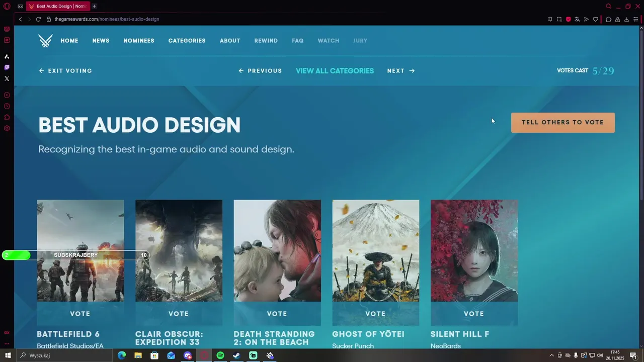Viewport: 644px width, 362px height.
Task: Show hidden system tray icons chevron
Action: (551, 355)
